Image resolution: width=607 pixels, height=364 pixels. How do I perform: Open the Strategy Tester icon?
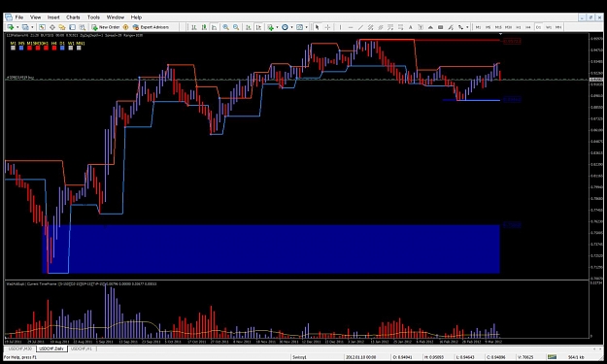click(x=83, y=27)
